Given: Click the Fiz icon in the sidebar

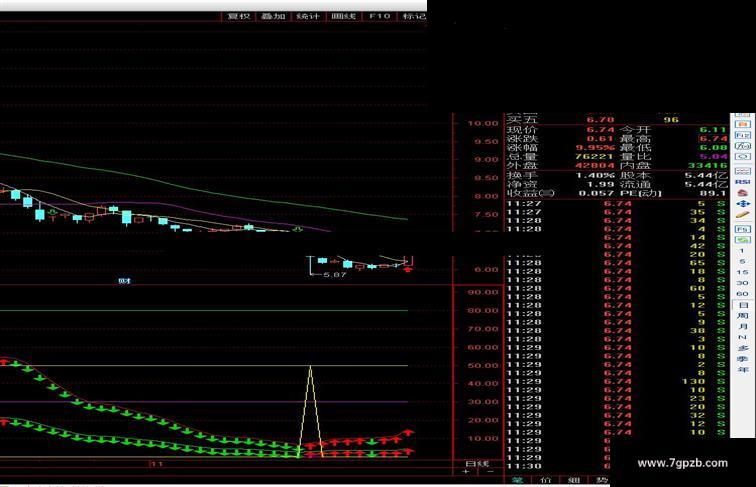Looking at the screenshot, I should pyautogui.click(x=742, y=135).
